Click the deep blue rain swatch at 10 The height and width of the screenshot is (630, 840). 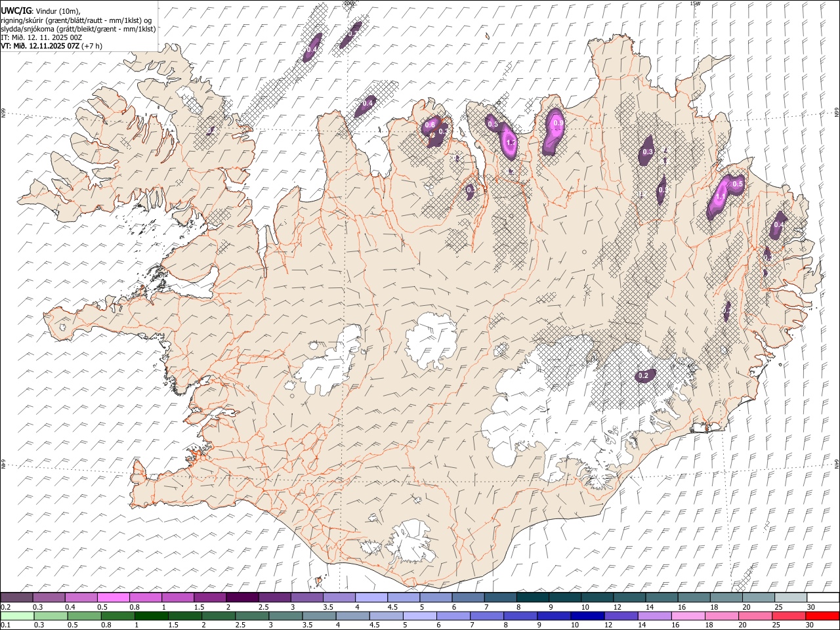(587, 616)
